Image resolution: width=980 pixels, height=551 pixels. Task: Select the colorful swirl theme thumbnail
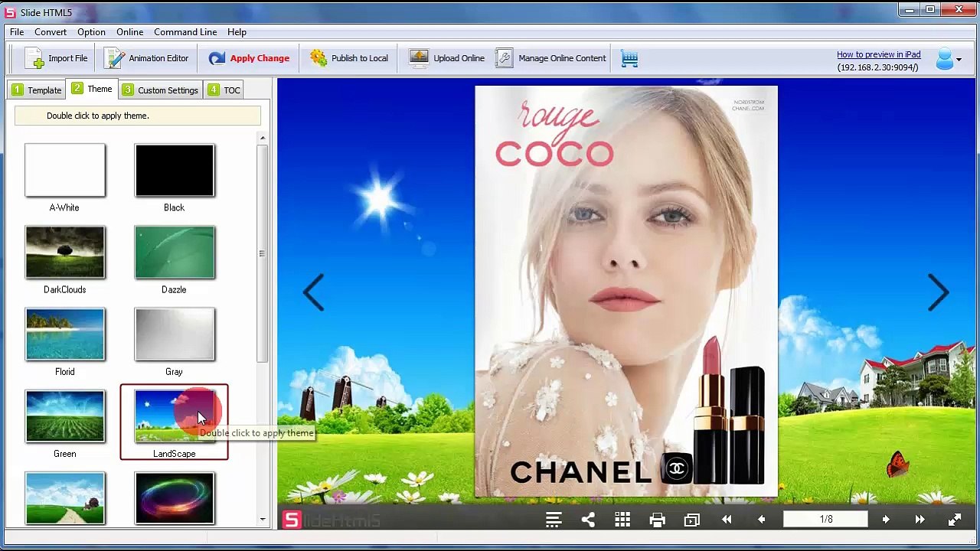(x=175, y=498)
